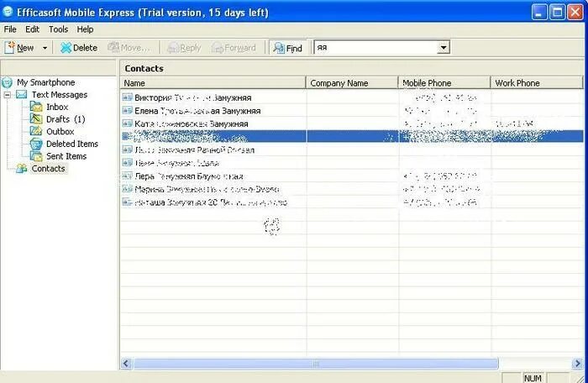Click the Sent Items folder icon
The width and height of the screenshot is (588, 383).
(36, 156)
